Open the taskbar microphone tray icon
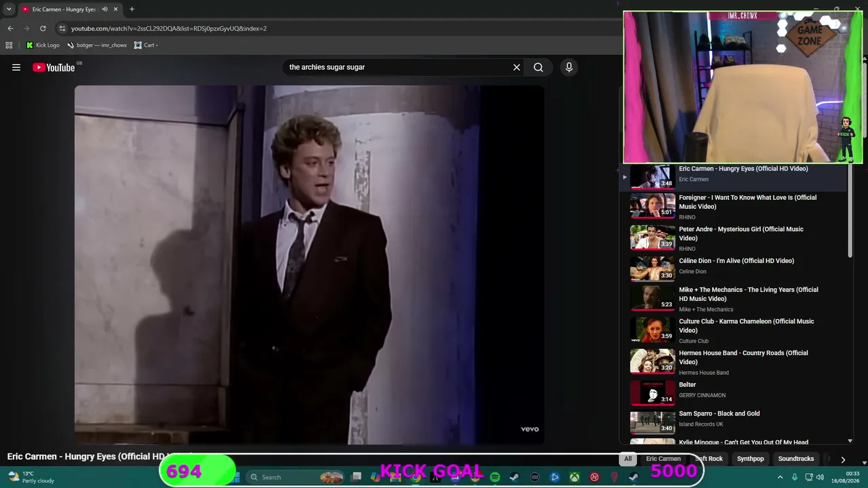 [795, 477]
